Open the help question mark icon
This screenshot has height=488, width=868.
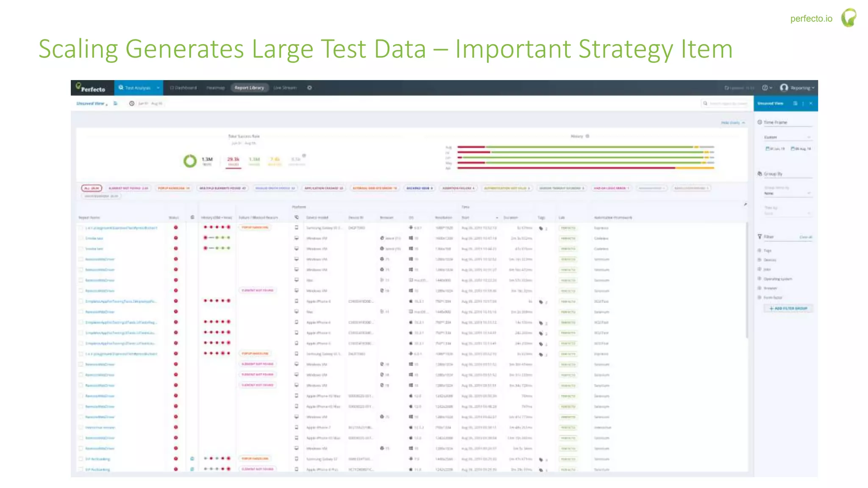[x=765, y=88]
